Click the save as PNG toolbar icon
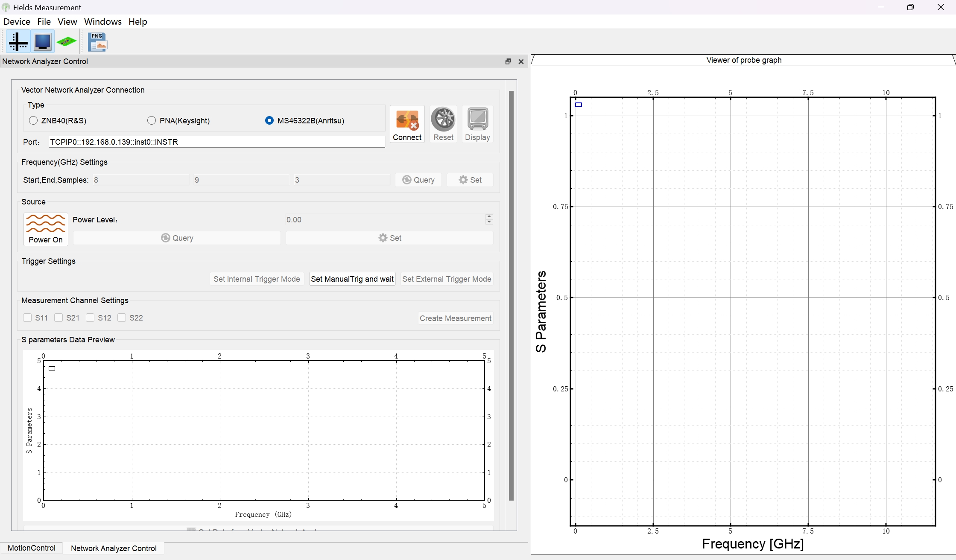 pyautogui.click(x=98, y=42)
